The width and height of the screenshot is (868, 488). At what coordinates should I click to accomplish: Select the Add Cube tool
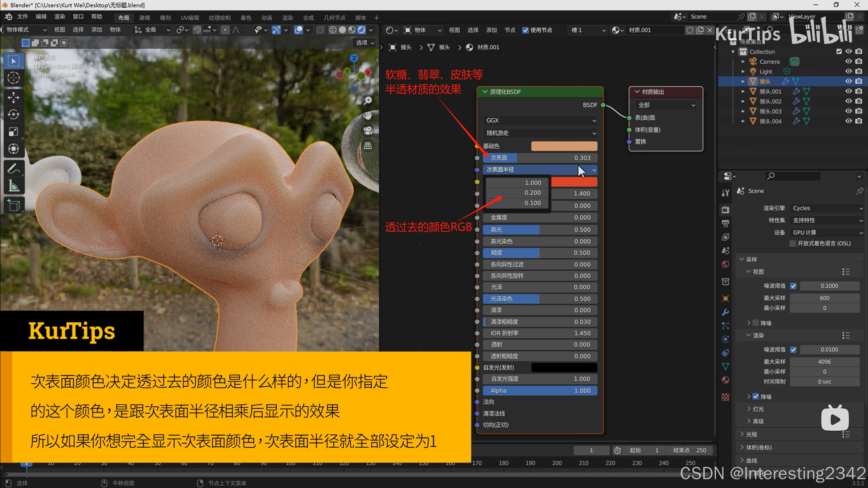point(14,205)
